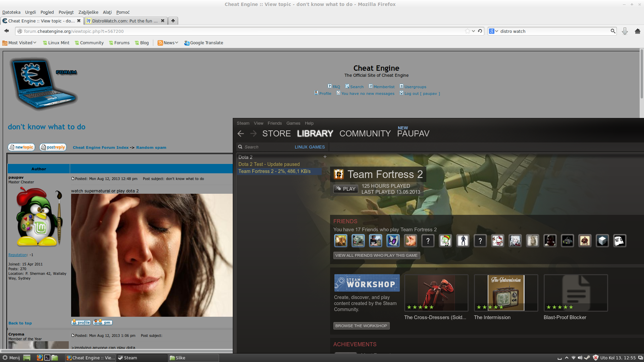The height and width of the screenshot is (362, 644).
Task: Open the volume control in system tray
Action: tap(580, 358)
